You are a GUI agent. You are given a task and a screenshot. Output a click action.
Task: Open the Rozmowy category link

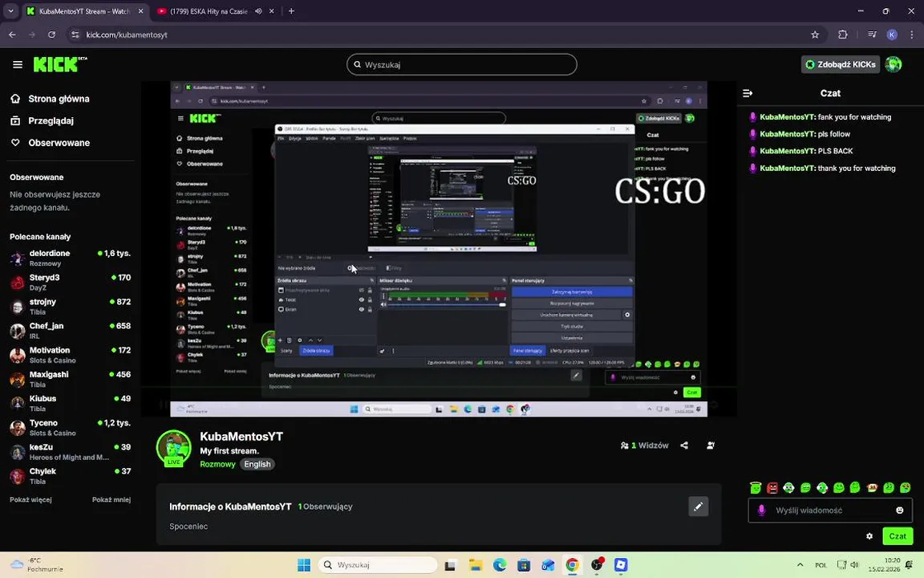click(x=217, y=464)
